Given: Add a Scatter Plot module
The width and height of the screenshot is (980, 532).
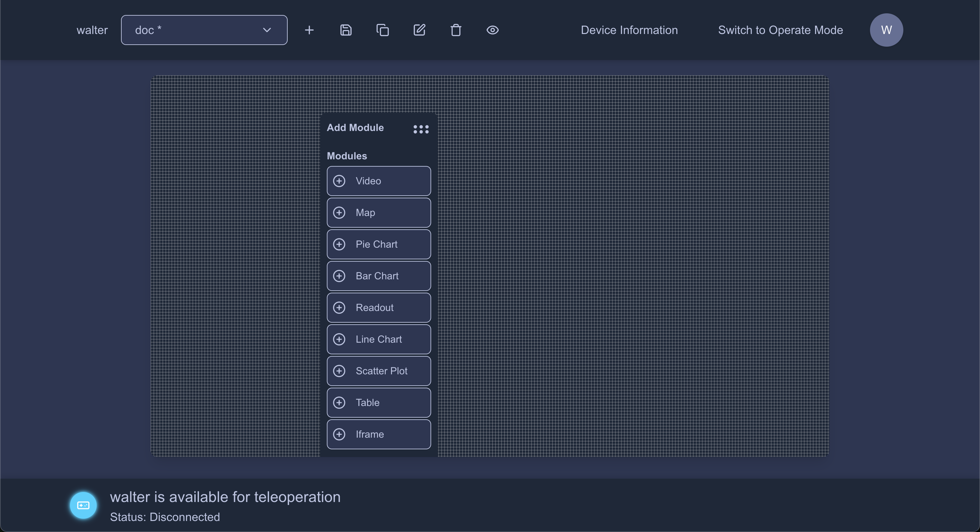Looking at the screenshot, I should tap(379, 371).
